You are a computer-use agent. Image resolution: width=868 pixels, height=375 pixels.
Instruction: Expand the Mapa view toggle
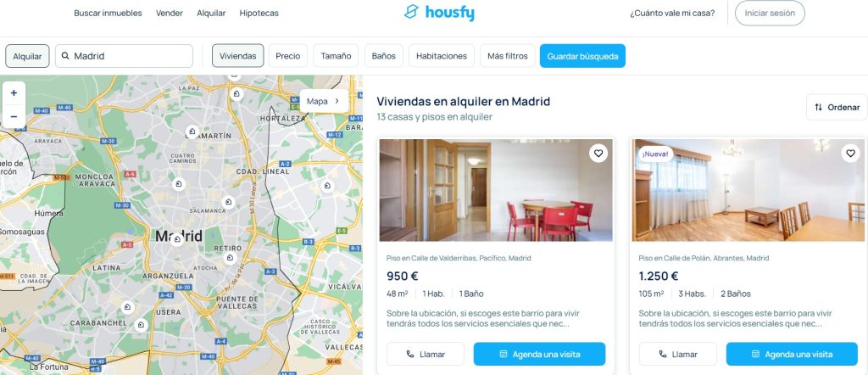[x=324, y=101]
